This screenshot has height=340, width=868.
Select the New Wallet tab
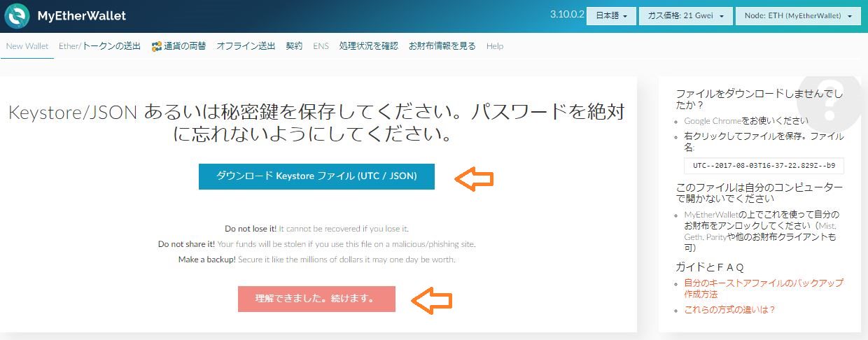pos(27,46)
